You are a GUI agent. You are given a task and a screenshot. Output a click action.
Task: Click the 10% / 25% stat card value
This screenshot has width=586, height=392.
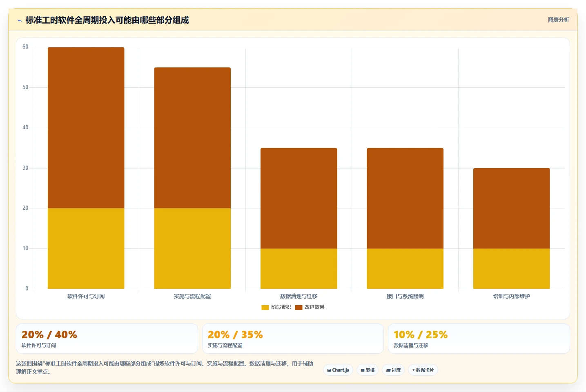[421, 335]
